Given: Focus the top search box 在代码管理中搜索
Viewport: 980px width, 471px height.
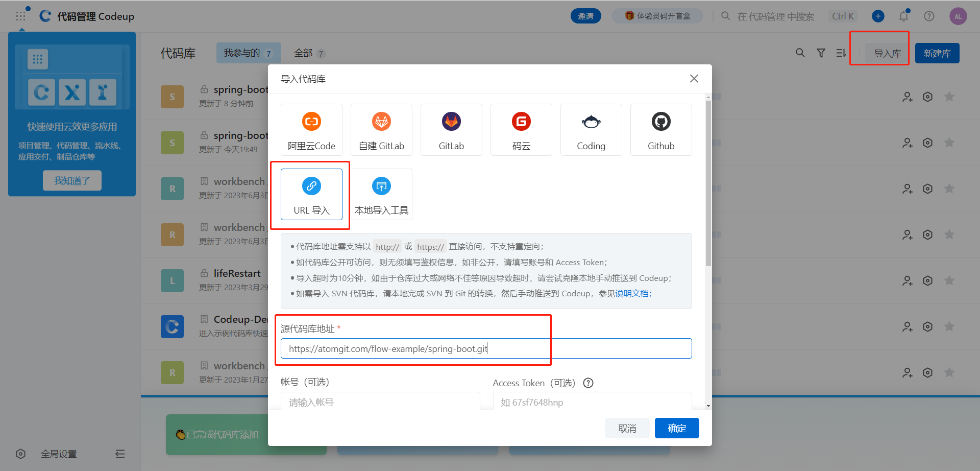Looking at the screenshot, I should point(775,16).
